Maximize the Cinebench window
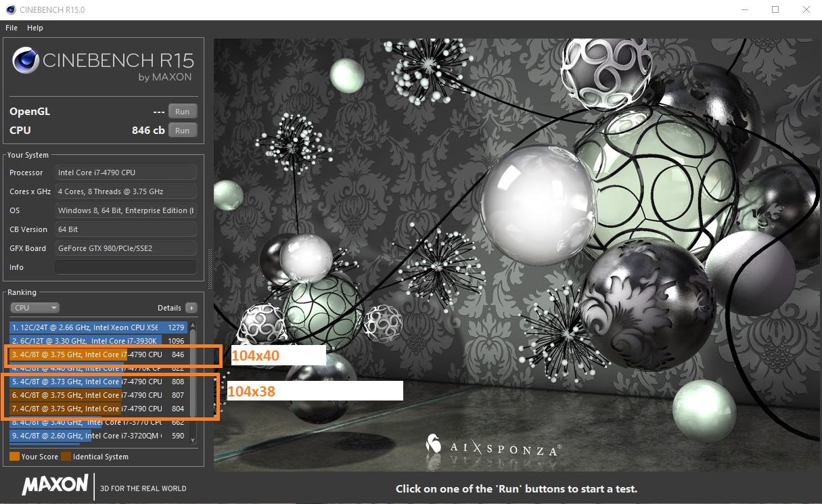Screen dimensions: 822x504 click(775, 9)
